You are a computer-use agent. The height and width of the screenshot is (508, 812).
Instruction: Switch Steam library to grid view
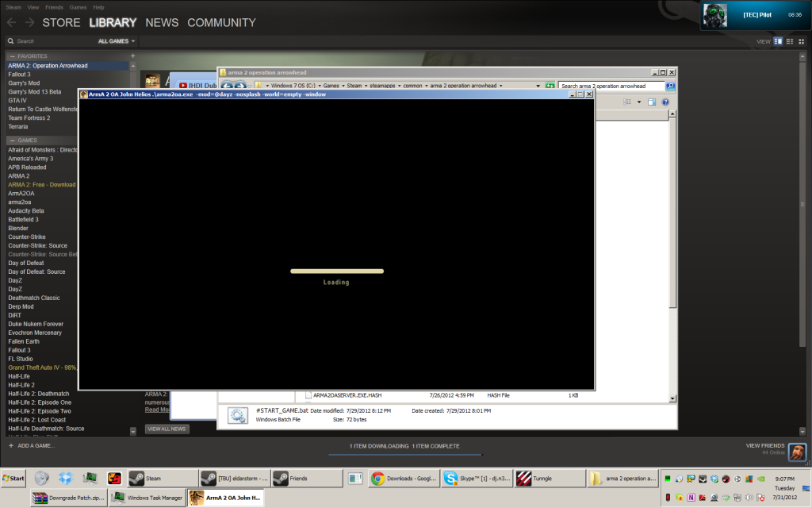[x=801, y=40]
